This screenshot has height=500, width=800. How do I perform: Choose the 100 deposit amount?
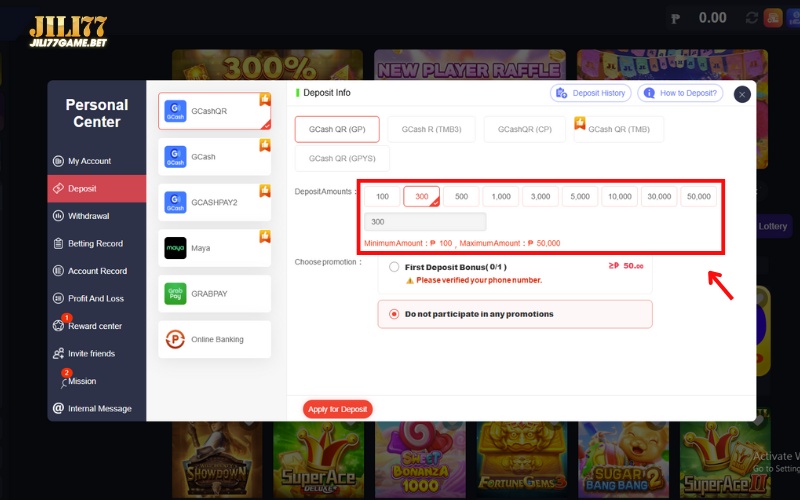(382, 196)
